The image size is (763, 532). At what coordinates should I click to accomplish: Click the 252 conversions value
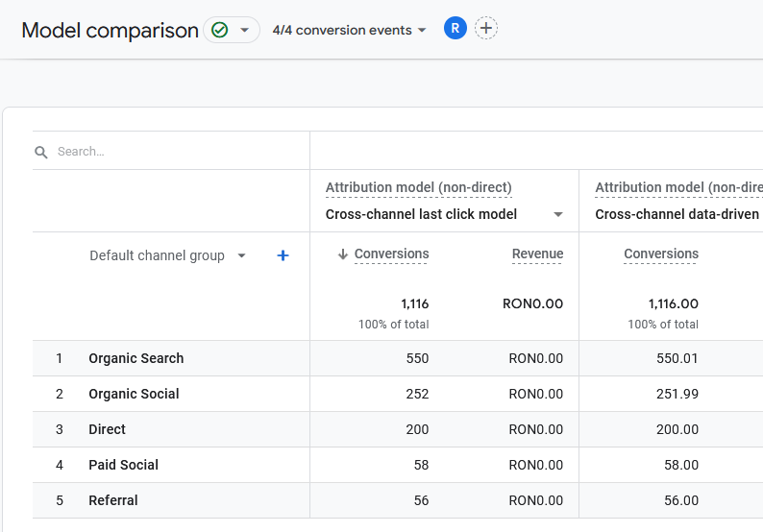coord(417,394)
